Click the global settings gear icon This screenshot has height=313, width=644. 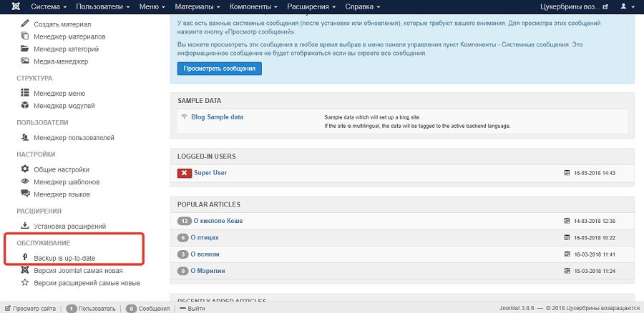tap(25, 169)
